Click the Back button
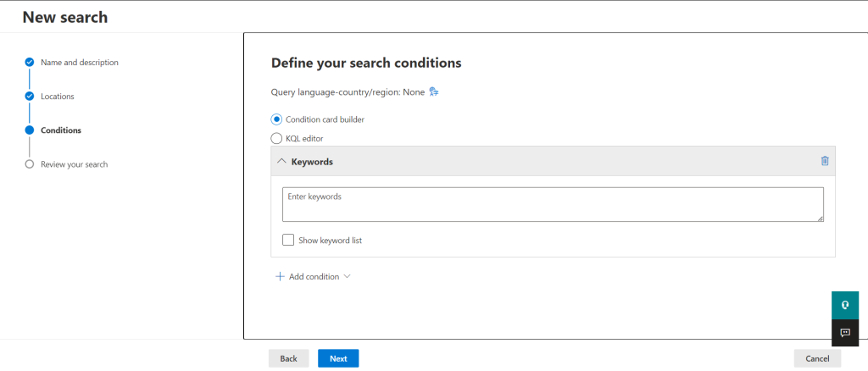Screen dimensions: 868x371 [x=288, y=358]
